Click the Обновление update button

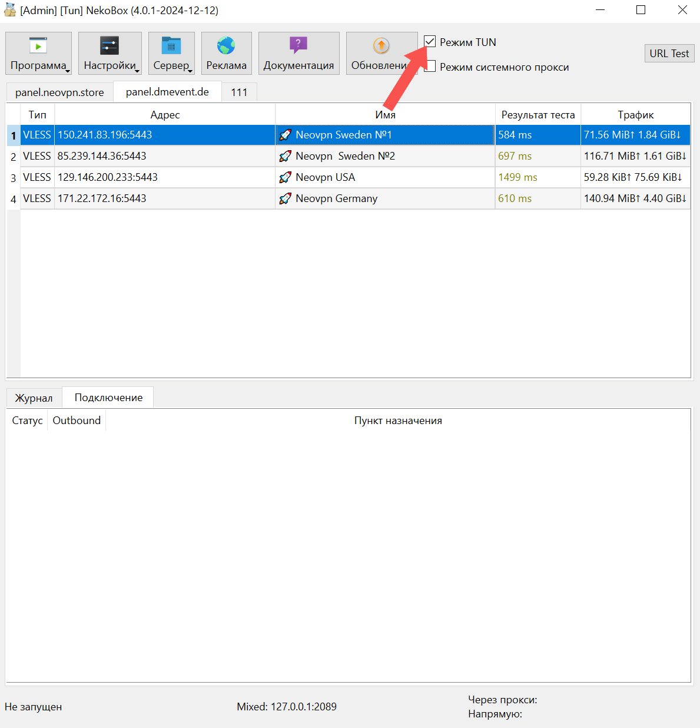click(381, 53)
